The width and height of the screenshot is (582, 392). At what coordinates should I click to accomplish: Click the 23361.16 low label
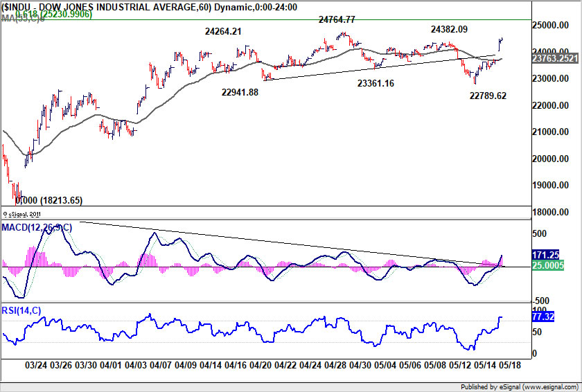[376, 83]
